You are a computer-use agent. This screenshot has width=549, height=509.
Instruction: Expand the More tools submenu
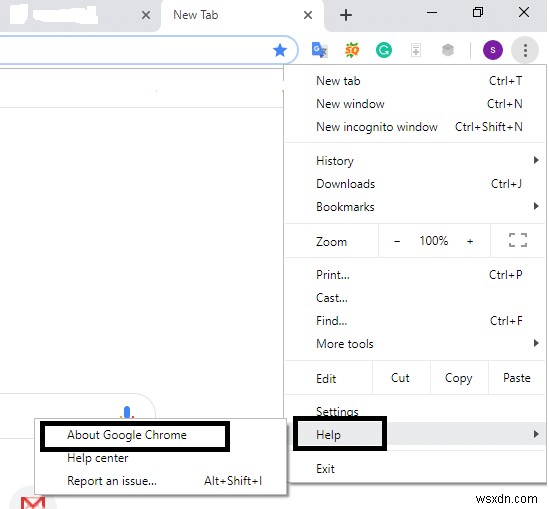pyautogui.click(x=415, y=344)
